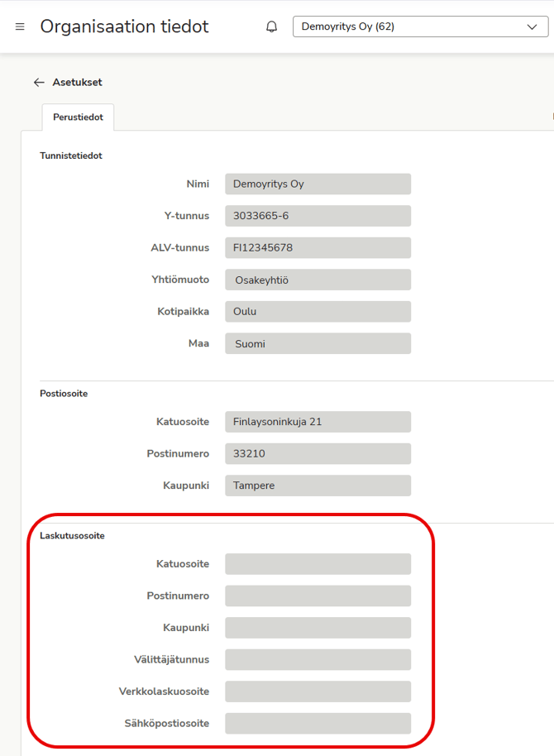The image size is (554, 756).
Task: Click the Y-tunnus field 3033665-6
Action: [318, 216]
